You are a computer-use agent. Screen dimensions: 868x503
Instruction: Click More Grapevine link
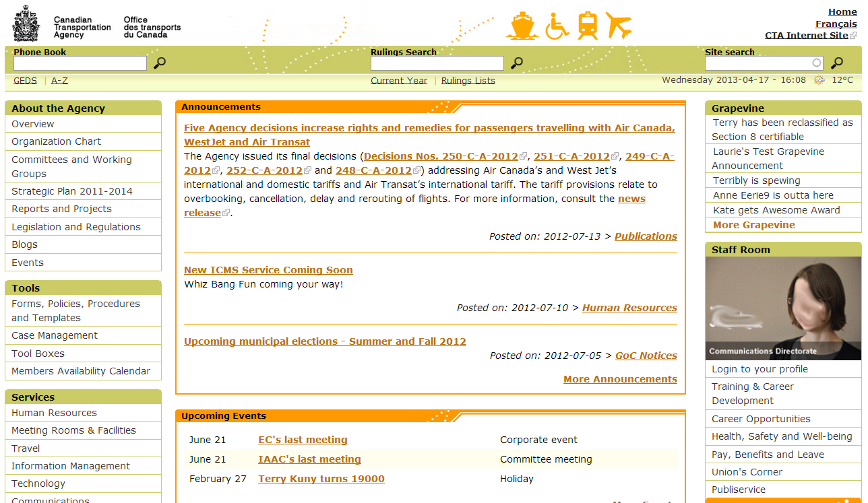pos(754,225)
